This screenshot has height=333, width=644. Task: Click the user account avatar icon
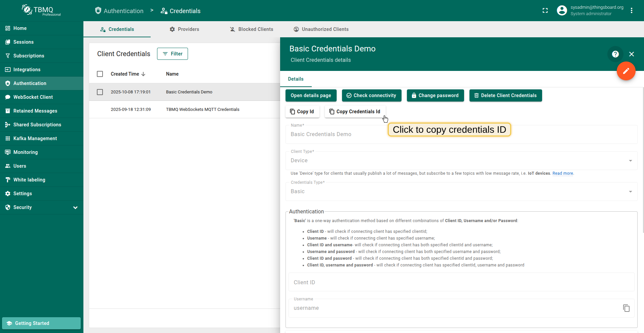[562, 11]
